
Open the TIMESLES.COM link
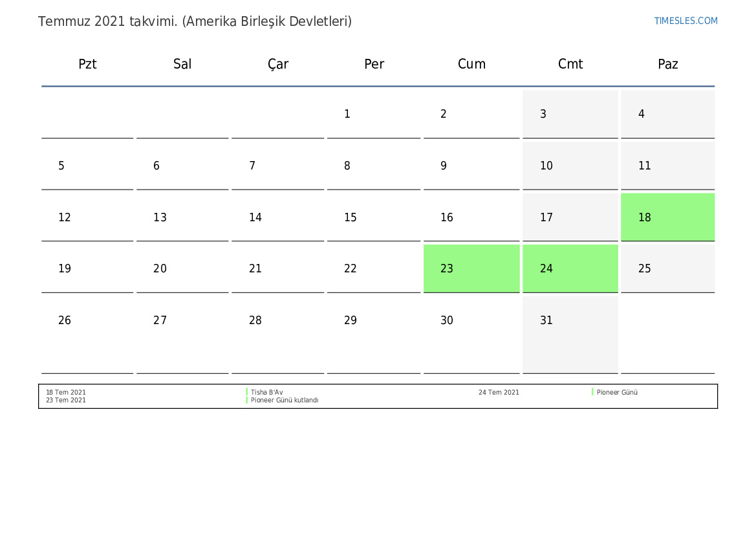click(686, 21)
